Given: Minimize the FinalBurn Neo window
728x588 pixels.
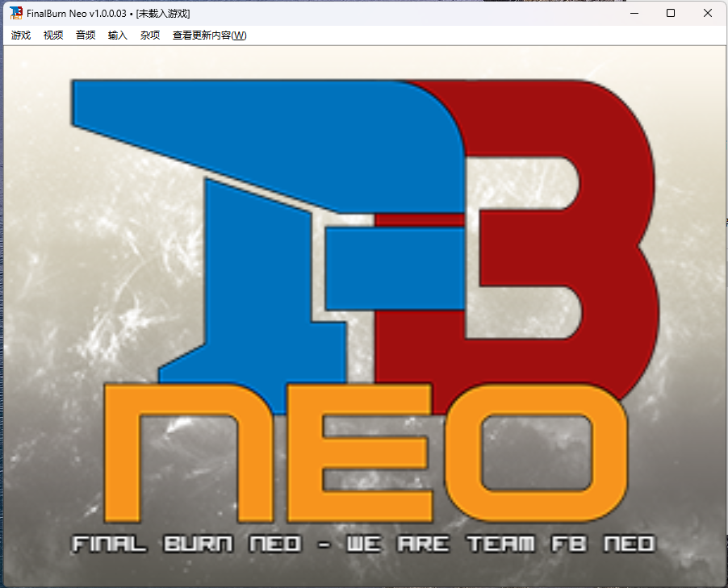Looking at the screenshot, I should (x=634, y=13).
